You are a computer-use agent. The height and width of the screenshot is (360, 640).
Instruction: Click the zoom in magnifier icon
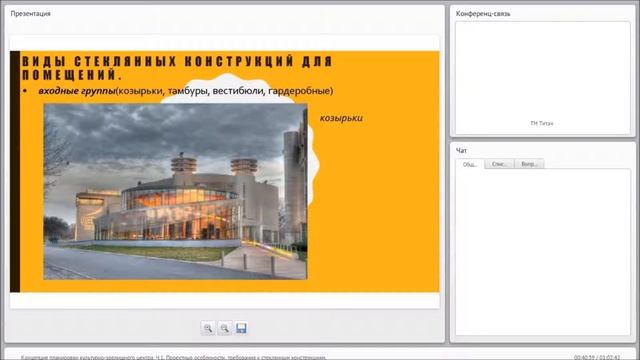click(208, 328)
